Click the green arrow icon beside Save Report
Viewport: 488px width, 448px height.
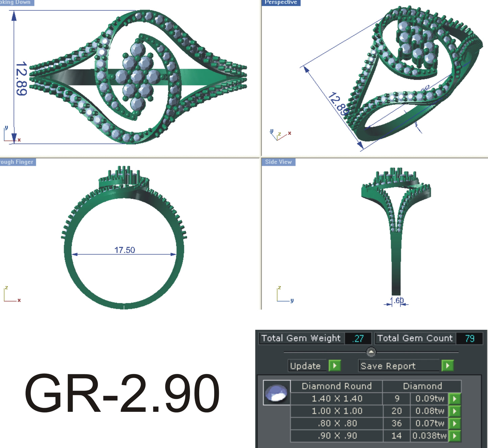click(x=448, y=366)
